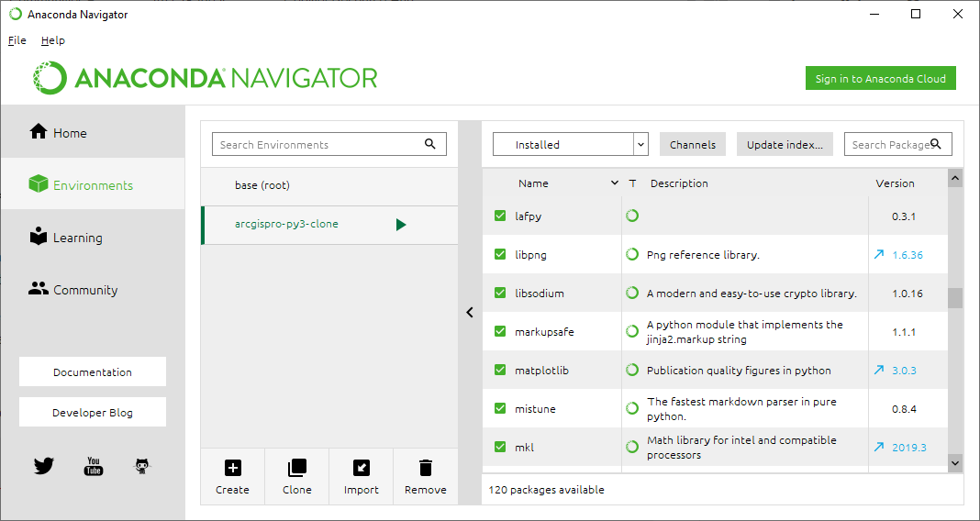Screen dimensions: 980x521
Task: Open the Help menu
Action: click(53, 40)
